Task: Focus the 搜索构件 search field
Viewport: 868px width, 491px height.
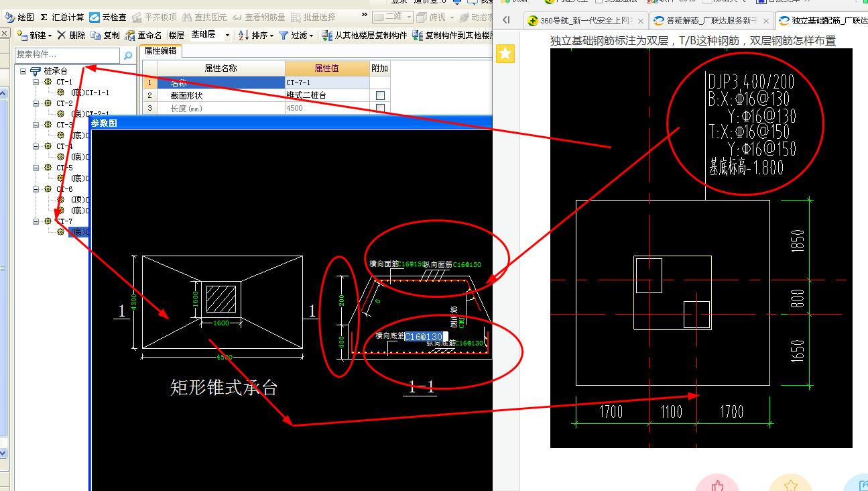Action: [x=66, y=54]
